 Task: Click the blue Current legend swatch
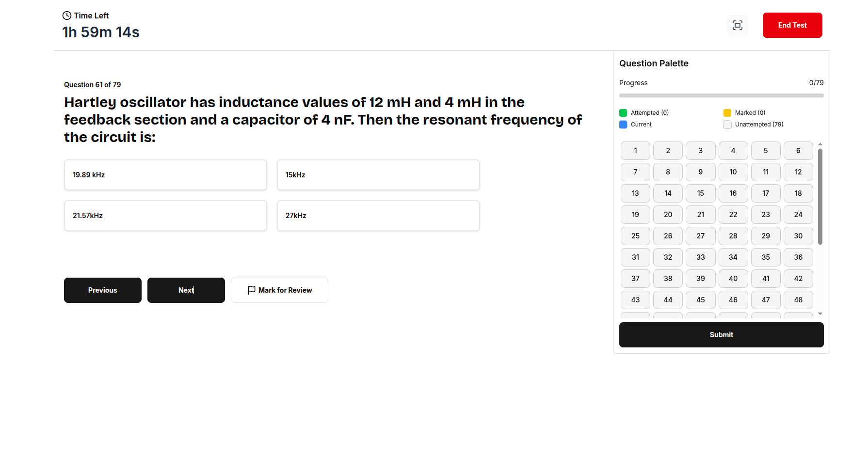tap(623, 125)
